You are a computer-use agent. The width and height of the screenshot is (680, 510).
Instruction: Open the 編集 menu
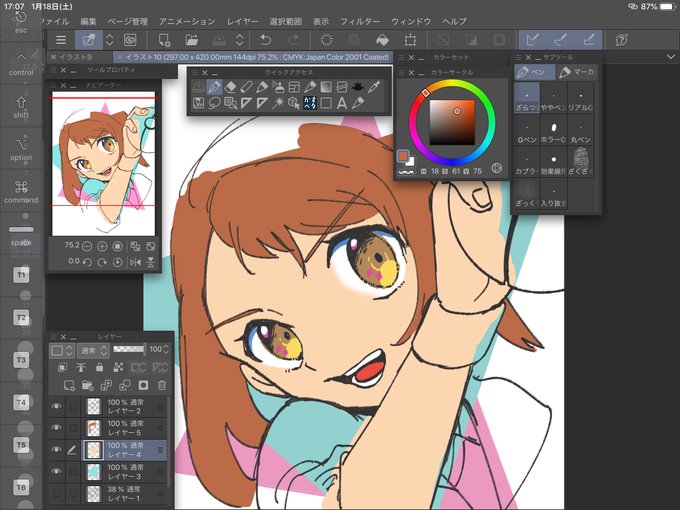click(x=88, y=21)
